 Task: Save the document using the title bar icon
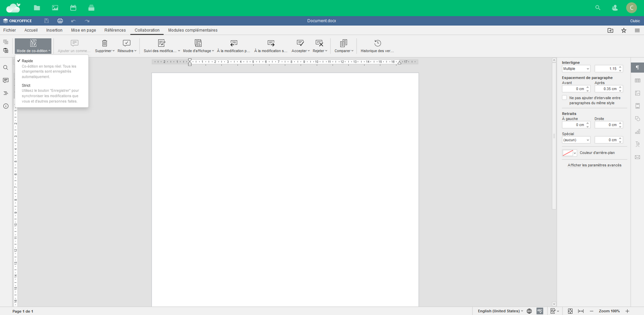[47, 20]
